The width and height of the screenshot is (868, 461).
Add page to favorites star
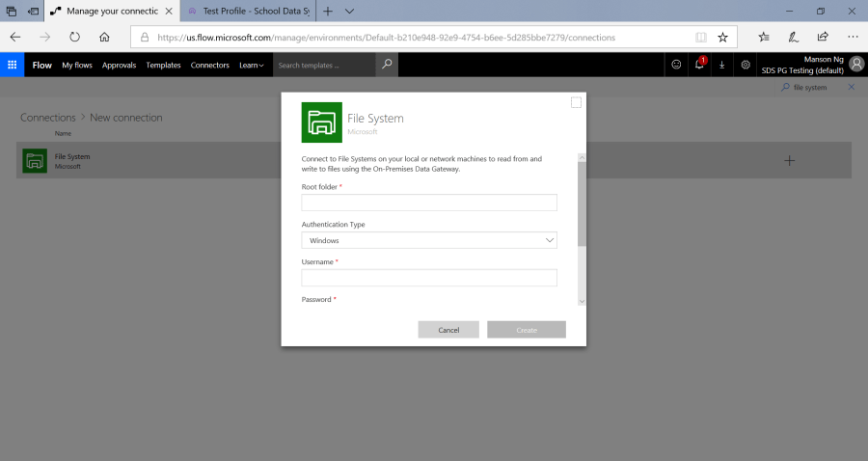[x=723, y=37]
